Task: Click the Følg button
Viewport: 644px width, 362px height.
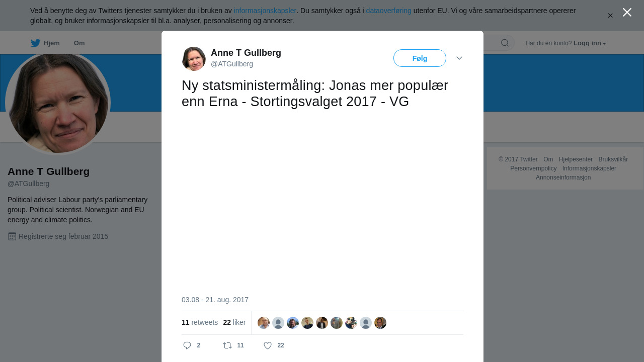Action: click(420, 58)
